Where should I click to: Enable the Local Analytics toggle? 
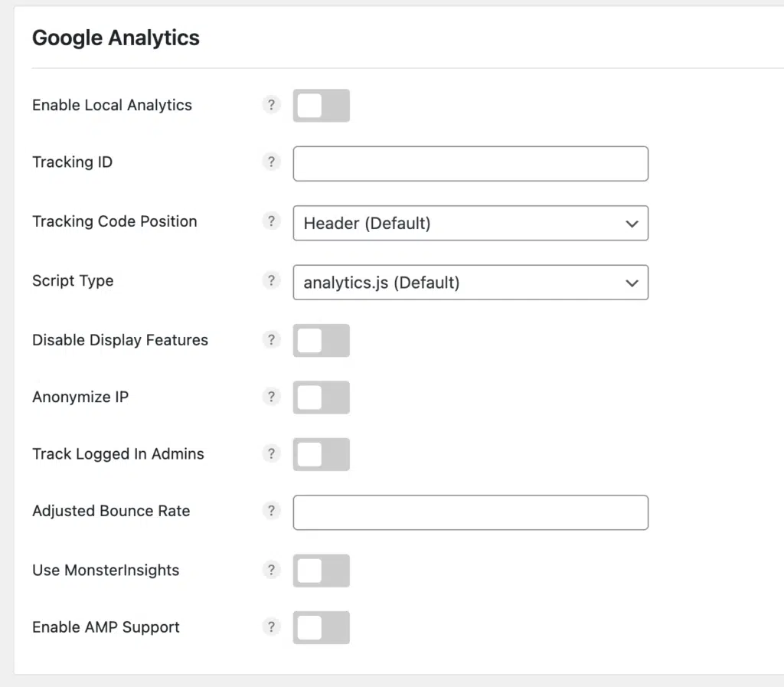click(321, 106)
